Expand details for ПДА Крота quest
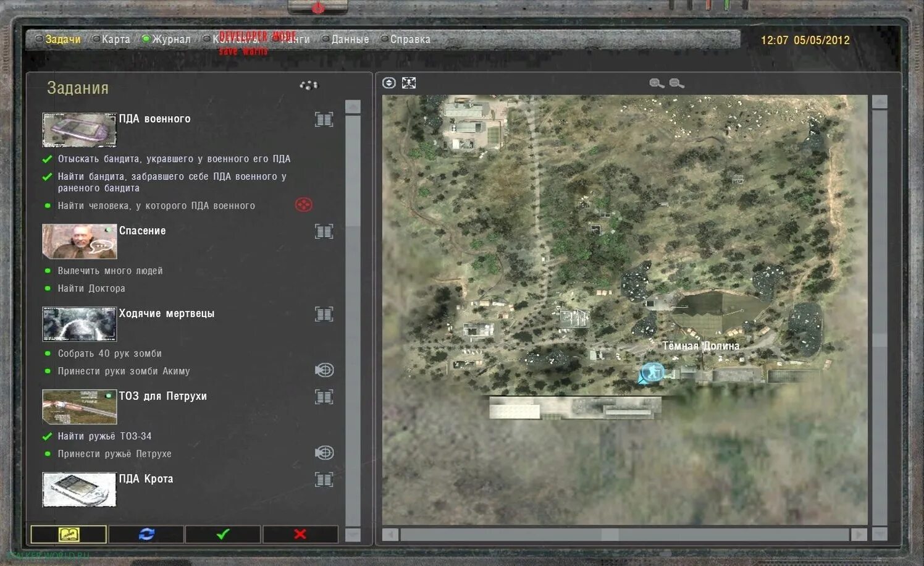The width and height of the screenshot is (924, 566). [x=324, y=479]
